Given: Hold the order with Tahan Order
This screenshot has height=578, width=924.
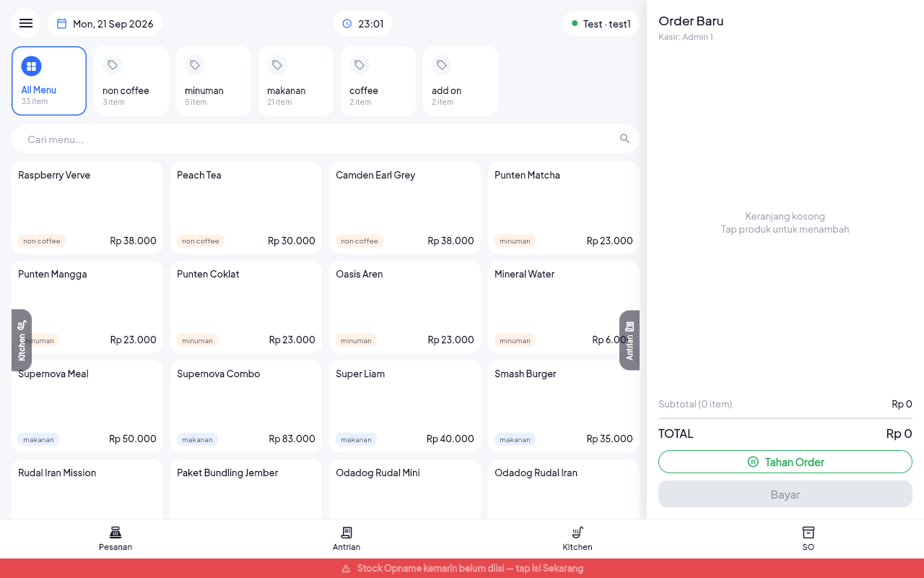Looking at the screenshot, I should pos(785,462).
